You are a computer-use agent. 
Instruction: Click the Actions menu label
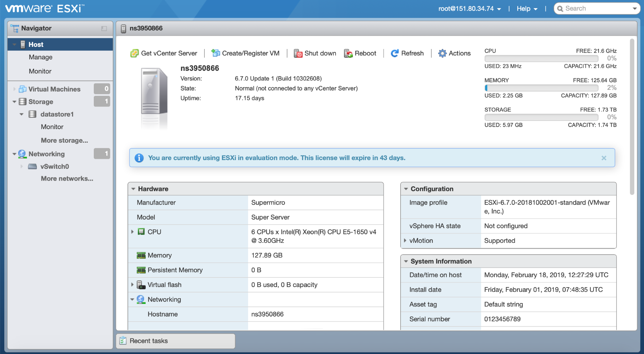[460, 53]
